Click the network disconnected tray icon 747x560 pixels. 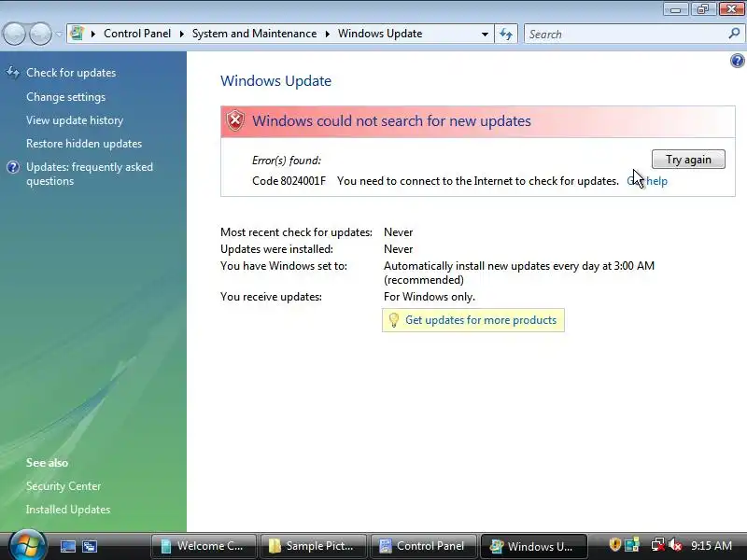click(658, 545)
